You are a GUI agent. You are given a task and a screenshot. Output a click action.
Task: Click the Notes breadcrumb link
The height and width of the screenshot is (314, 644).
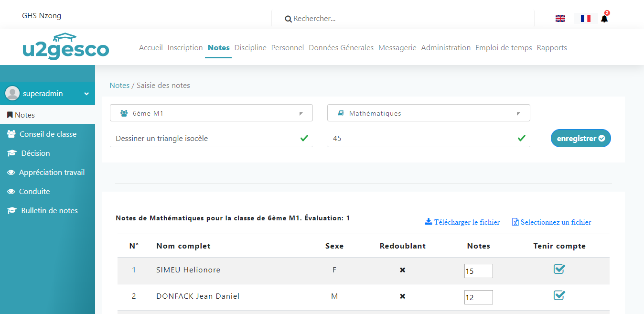[x=119, y=86]
